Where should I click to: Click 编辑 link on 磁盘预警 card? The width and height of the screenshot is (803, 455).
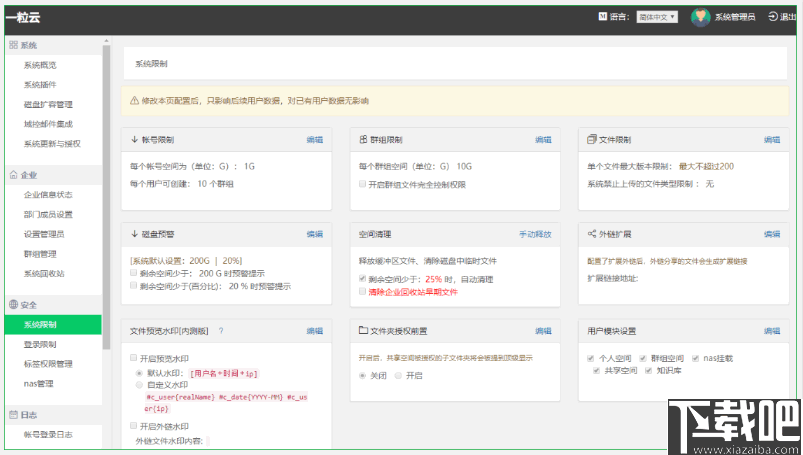[314, 234]
